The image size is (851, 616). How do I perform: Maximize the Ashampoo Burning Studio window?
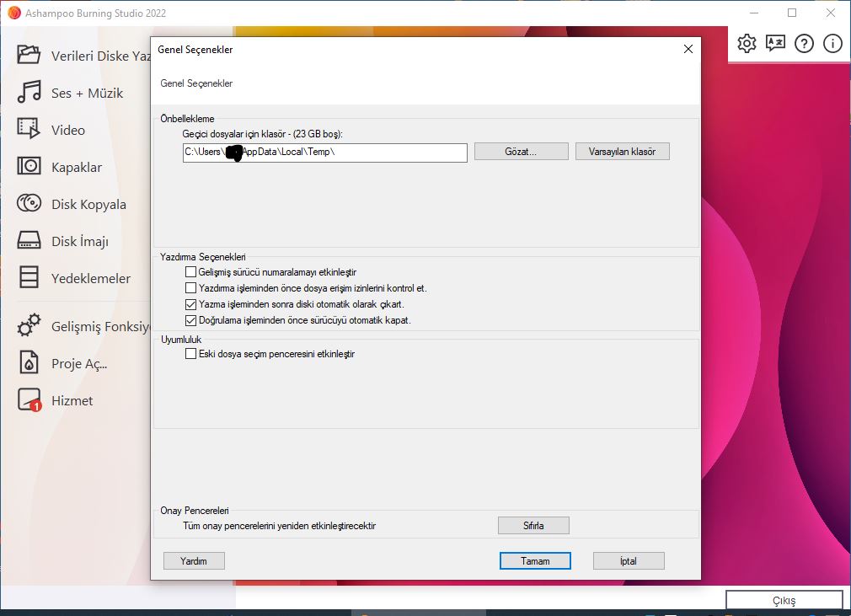pyautogui.click(x=792, y=13)
